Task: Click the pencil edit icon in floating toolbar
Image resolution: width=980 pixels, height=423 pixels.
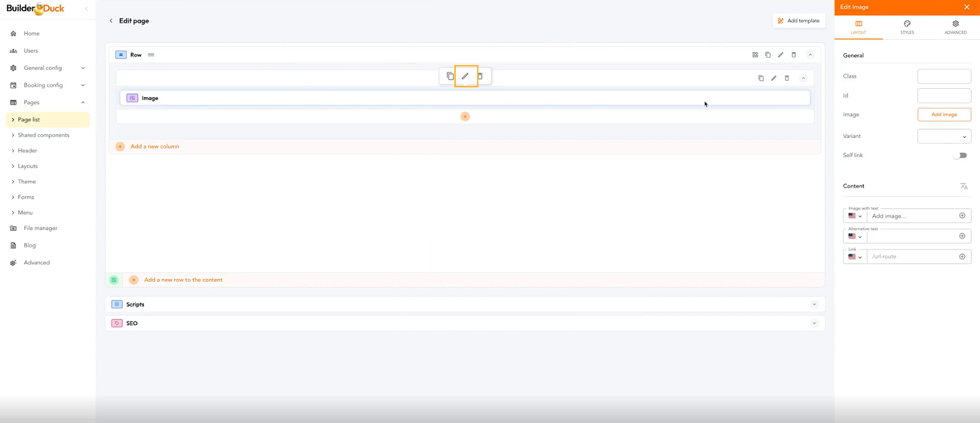Action: (466, 76)
